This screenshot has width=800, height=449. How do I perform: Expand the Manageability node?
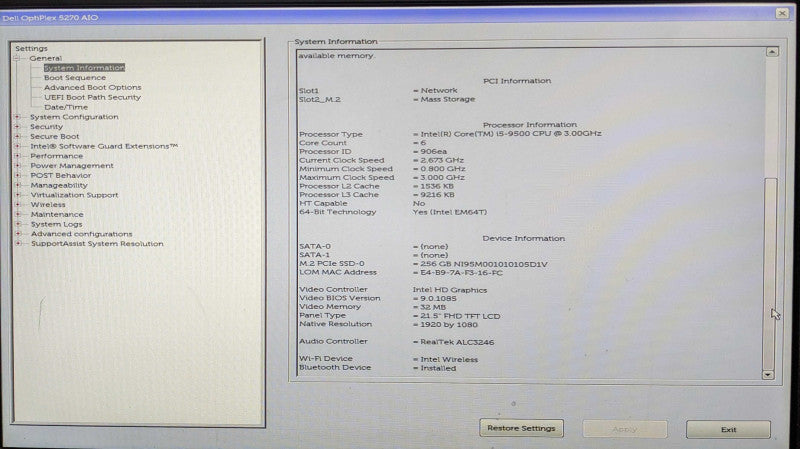(17, 185)
